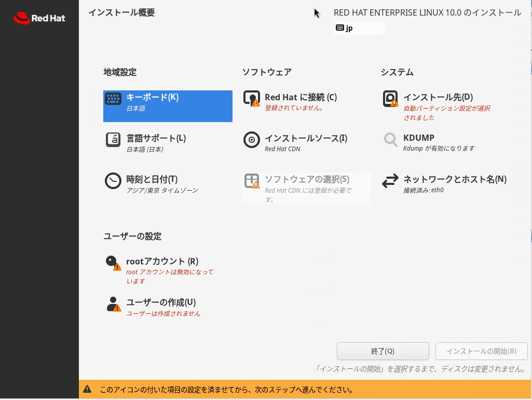
Task: Click 日本語 under キーボード(K)
Action: (x=135, y=109)
